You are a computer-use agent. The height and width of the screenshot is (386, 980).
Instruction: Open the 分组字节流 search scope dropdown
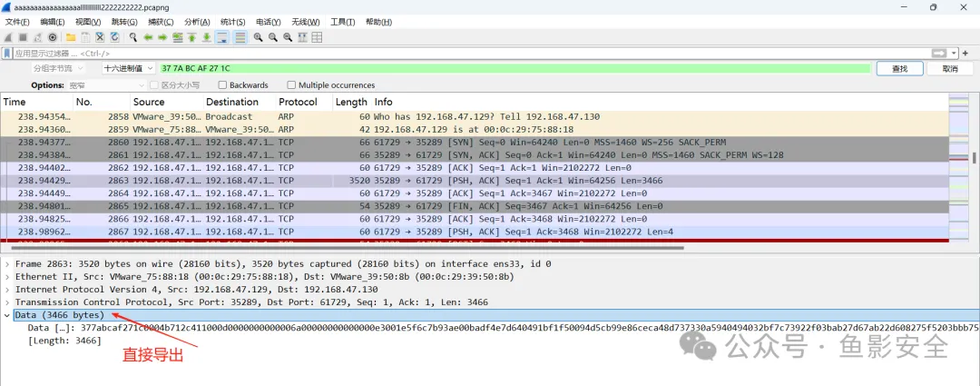pos(57,68)
